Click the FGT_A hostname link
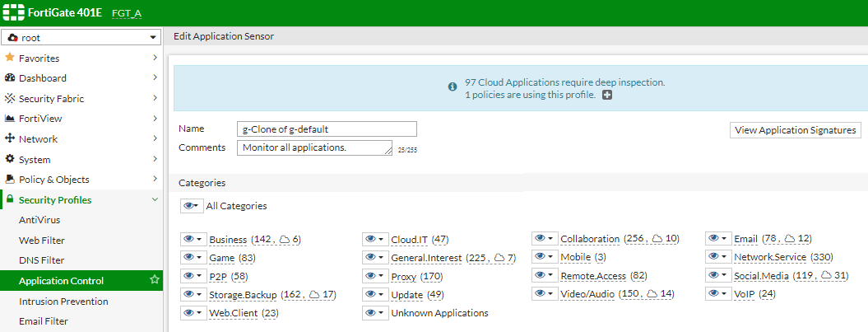 pyautogui.click(x=127, y=13)
